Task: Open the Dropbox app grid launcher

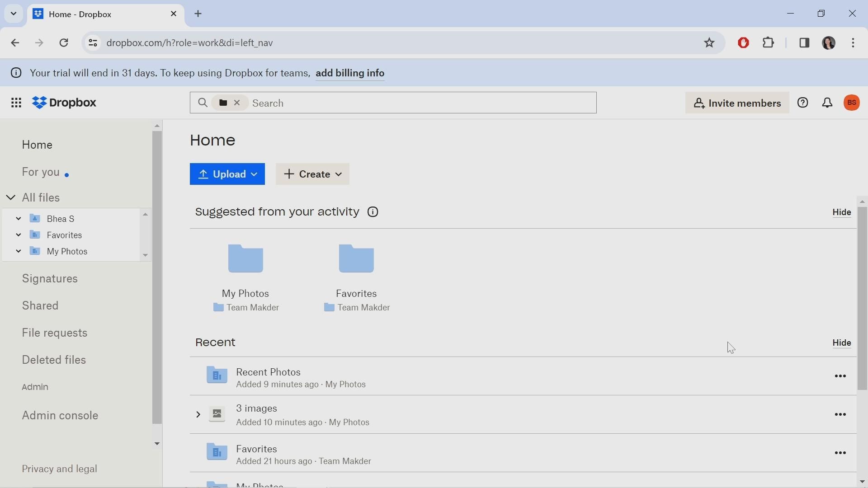Action: tap(16, 103)
